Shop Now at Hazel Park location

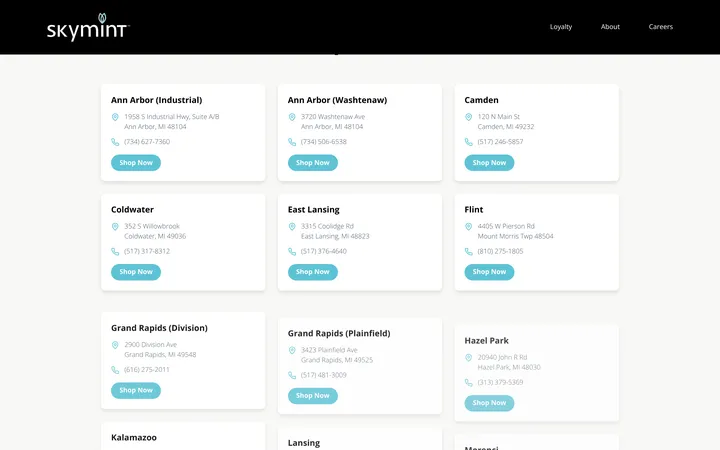(x=489, y=403)
